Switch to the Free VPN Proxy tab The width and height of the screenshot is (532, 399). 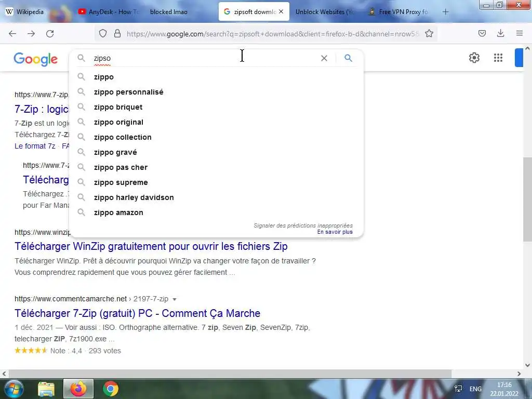point(398,12)
